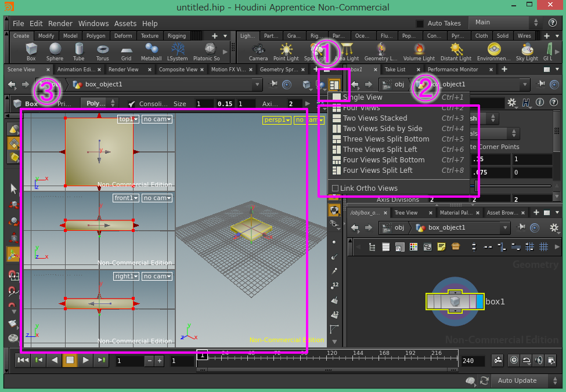Open the persp1 viewport dropdown
The image size is (566, 392).
tap(277, 119)
